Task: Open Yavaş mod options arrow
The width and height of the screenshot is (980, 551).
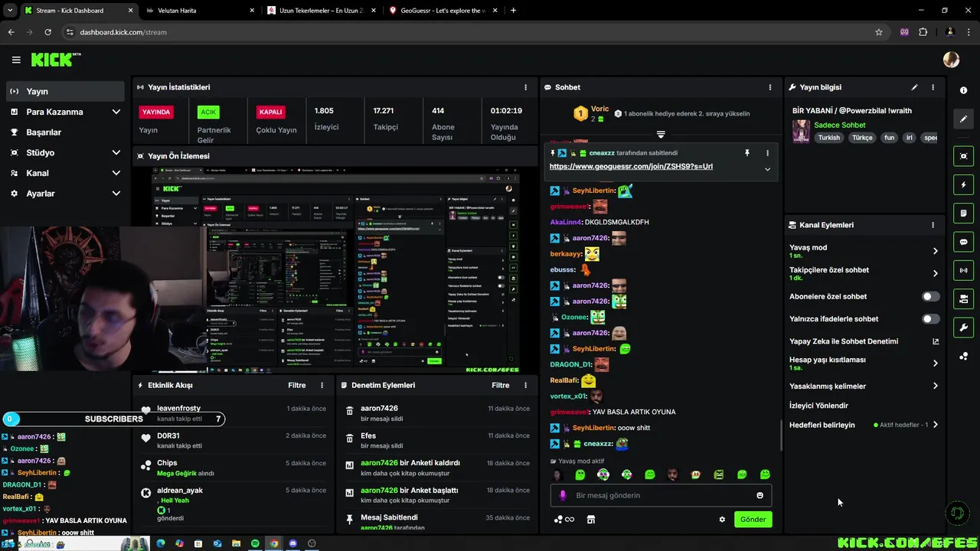Action: tap(935, 251)
